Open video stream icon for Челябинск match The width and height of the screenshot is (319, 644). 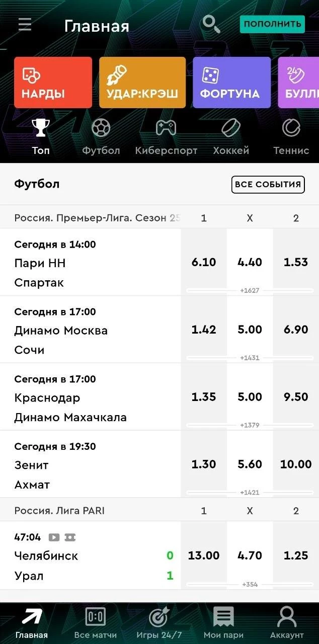tap(54, 537)
